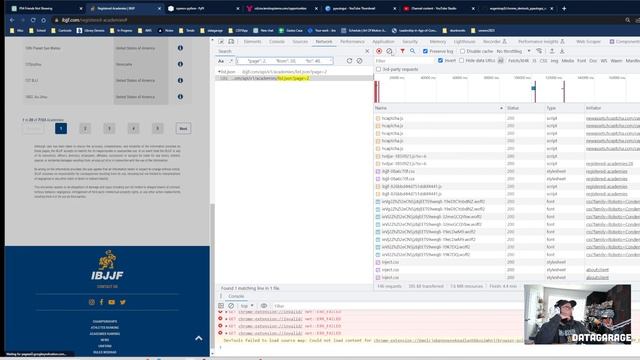
Task: Open the Elements tab in DevTools
Action: point(252,42)
